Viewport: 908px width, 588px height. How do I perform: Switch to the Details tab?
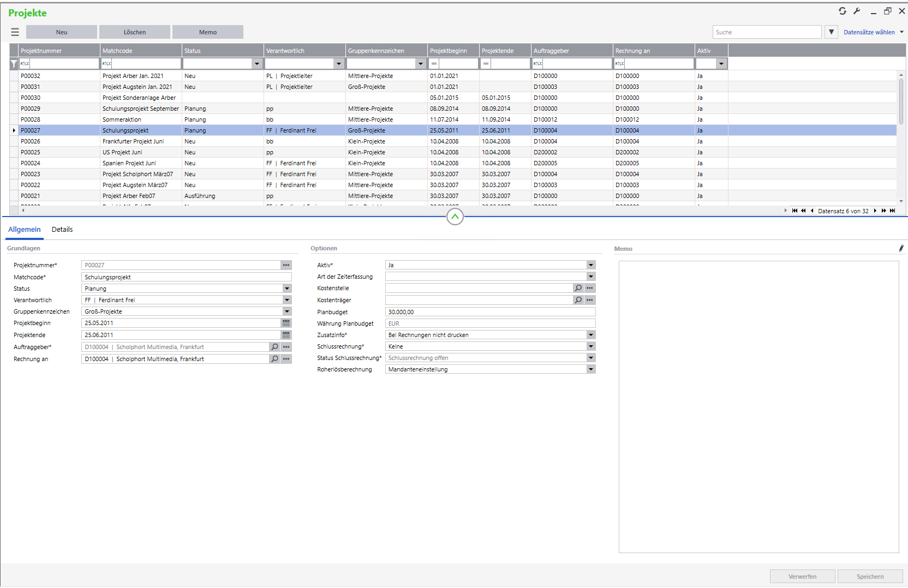pos(62,230)
